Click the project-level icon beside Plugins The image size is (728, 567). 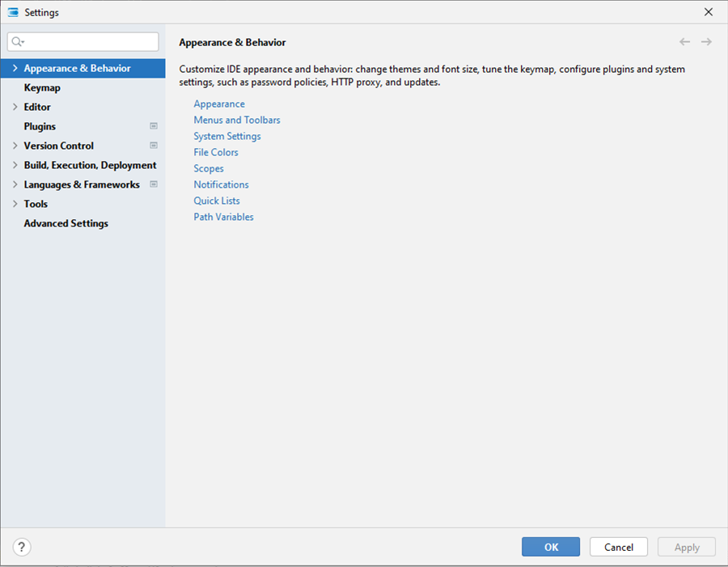[x=154, y=126]
